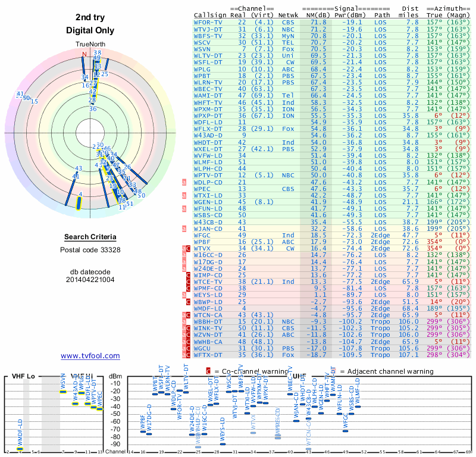Click the red N true north marker
The width and height of the screenshot is (476, 457).
tap(84, 54)
